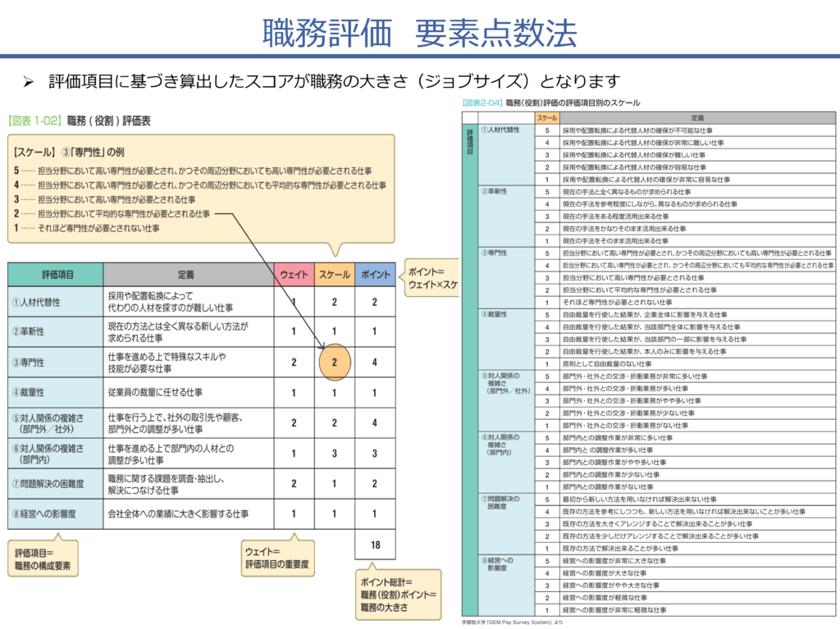Click the caption 「【図表 1-02】職務(役割)評価表」
The height and width of the screenshot is (629, 840).
(80, 121)
